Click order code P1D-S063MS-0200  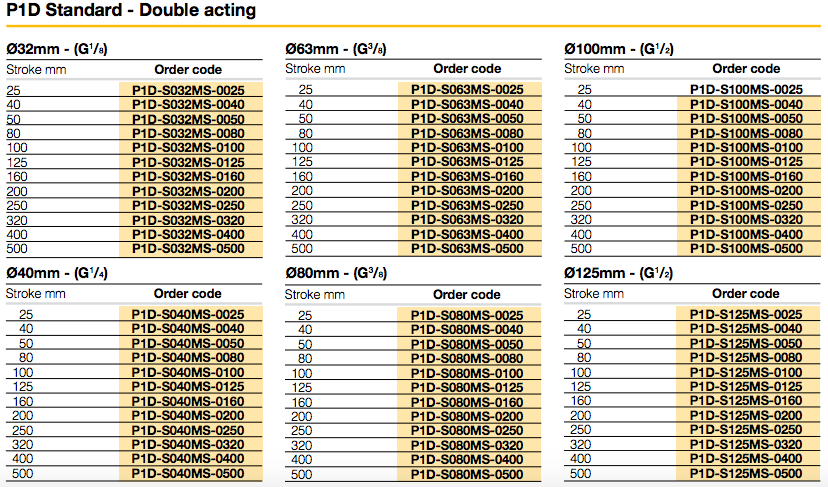(x=467, y=191)
